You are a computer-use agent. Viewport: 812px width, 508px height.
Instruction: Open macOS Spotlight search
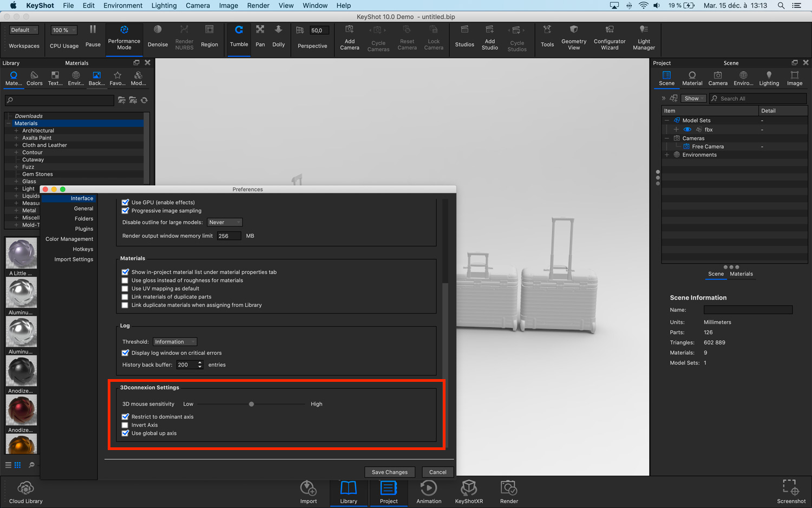(x=781, y=5)
